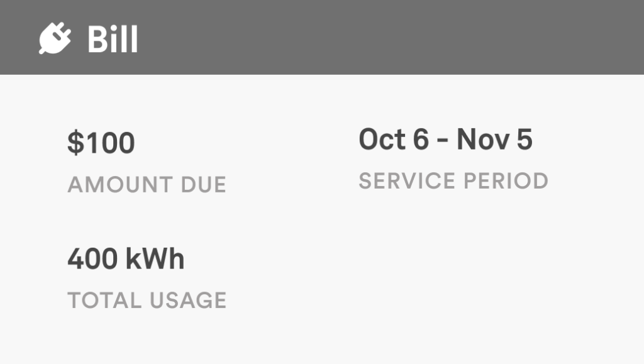Click the Oct 6 start date text
The image size is (644, 364).
394,139
